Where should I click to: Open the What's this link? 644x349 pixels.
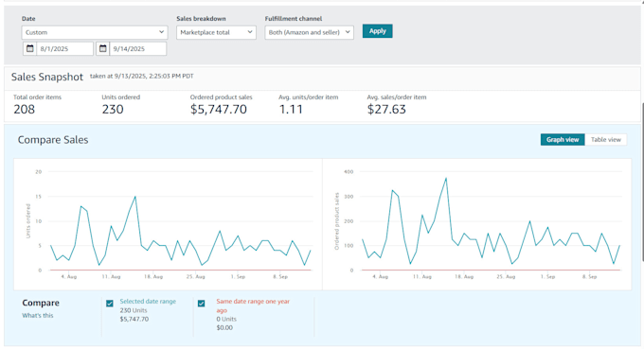pos(38,315)
